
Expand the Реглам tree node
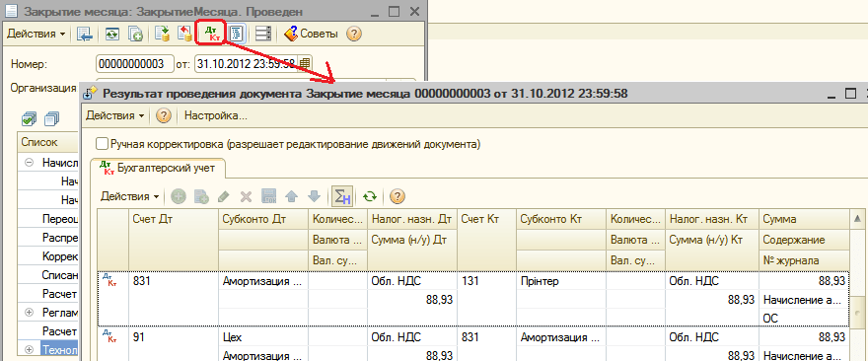point(30,313)
